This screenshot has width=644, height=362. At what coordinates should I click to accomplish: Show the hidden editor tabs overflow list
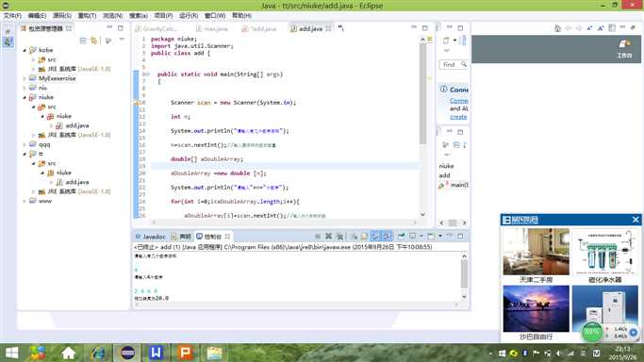(x=341, y=28)
